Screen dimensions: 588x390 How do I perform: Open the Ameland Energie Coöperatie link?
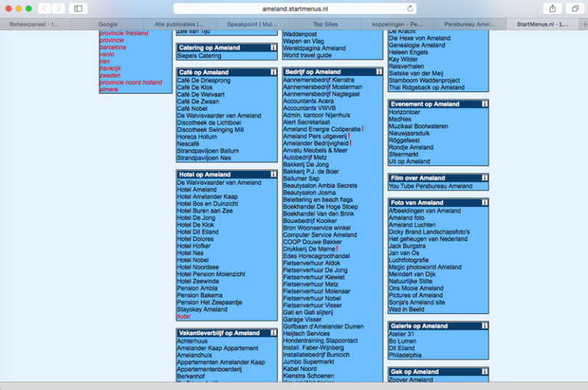pyautogui.click(x=322, y=129)
